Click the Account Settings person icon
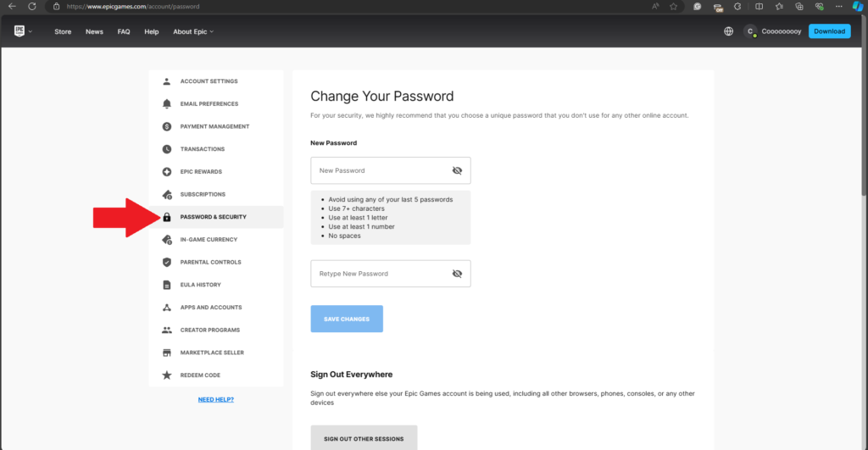 click(167, 81)
